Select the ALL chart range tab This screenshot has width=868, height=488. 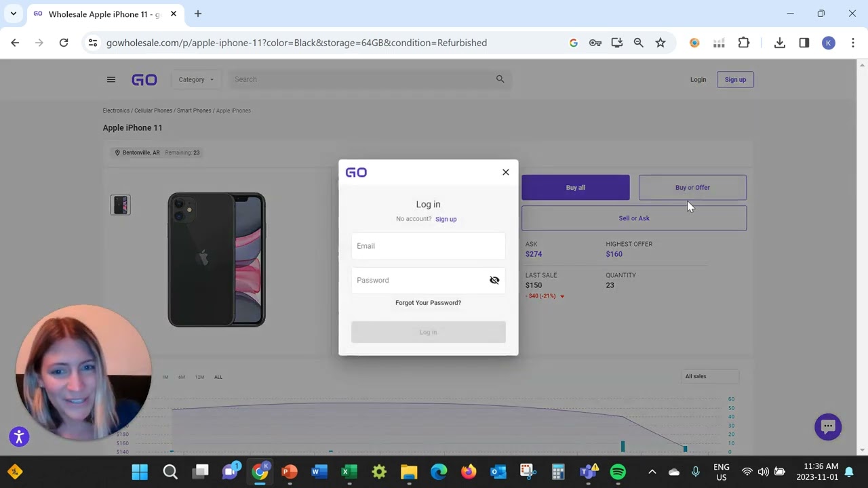218,377
